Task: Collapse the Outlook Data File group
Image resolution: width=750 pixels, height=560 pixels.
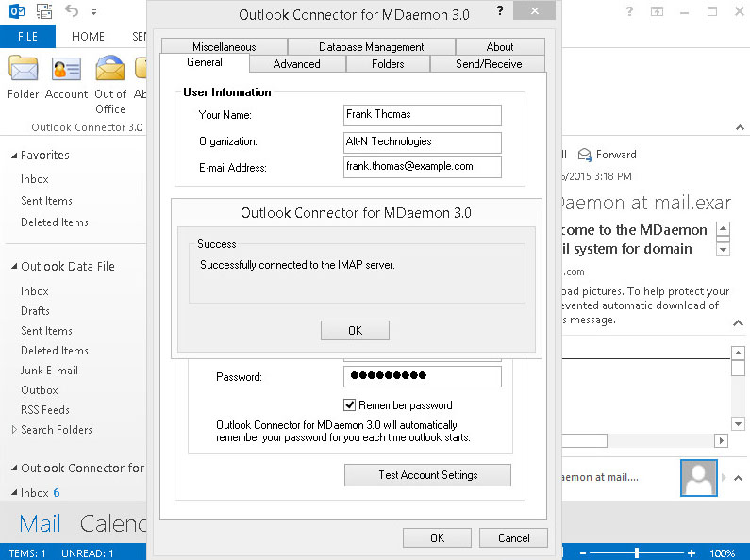Action: pyautogui.click(x=13, y=267)
